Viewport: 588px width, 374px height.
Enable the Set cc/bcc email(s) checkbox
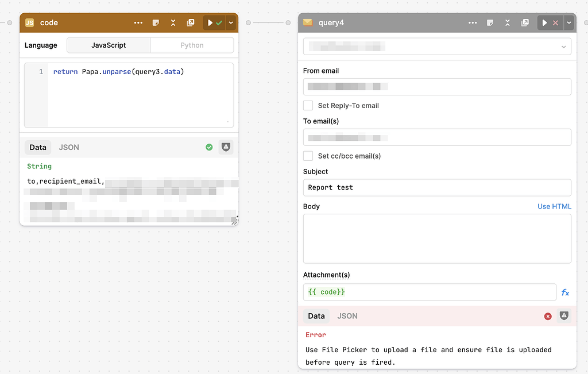click(x=308, y=156)
